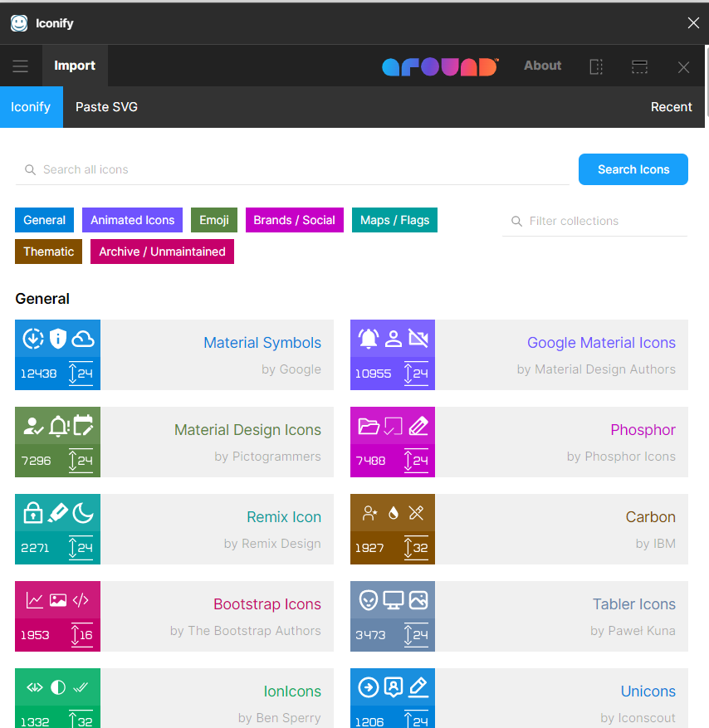Click the picture icon in Bootstrap Icons

[58, 600]
